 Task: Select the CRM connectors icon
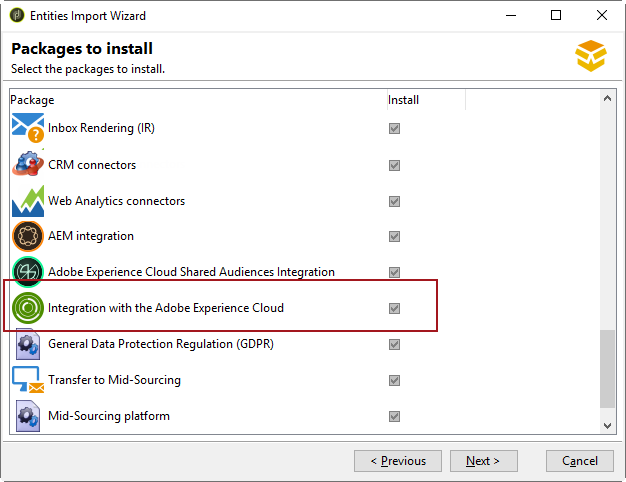tap(28, 165)
